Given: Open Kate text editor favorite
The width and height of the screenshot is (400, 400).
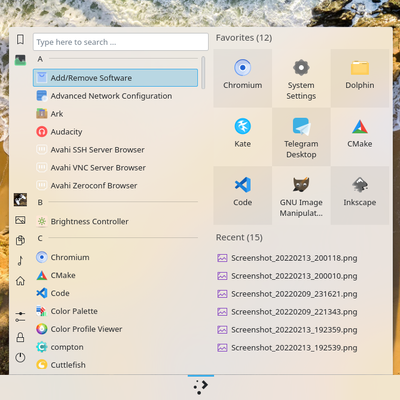Looking at the screenshot, I should pos(242,137).
